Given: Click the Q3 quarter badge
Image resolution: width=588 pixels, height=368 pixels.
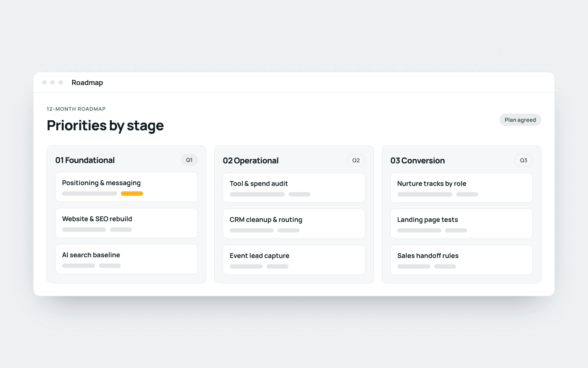Looking at the screenshot, I should click(524, 160).
